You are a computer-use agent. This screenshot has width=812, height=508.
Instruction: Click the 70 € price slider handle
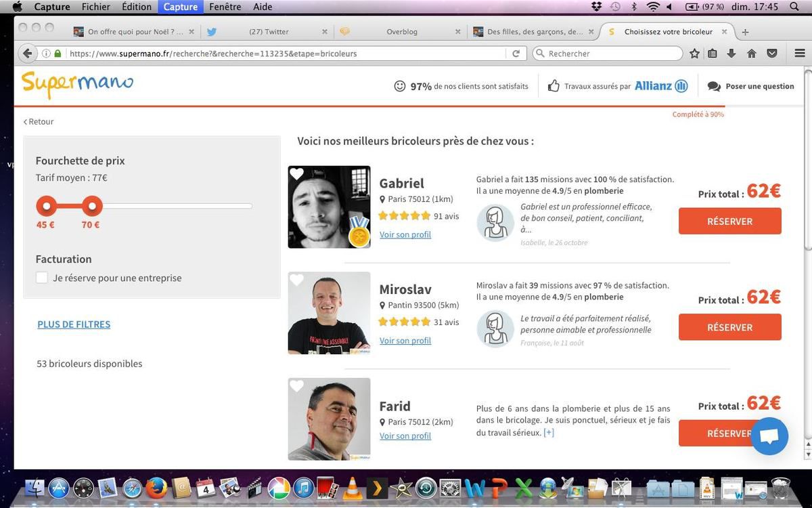click(91, 205)
